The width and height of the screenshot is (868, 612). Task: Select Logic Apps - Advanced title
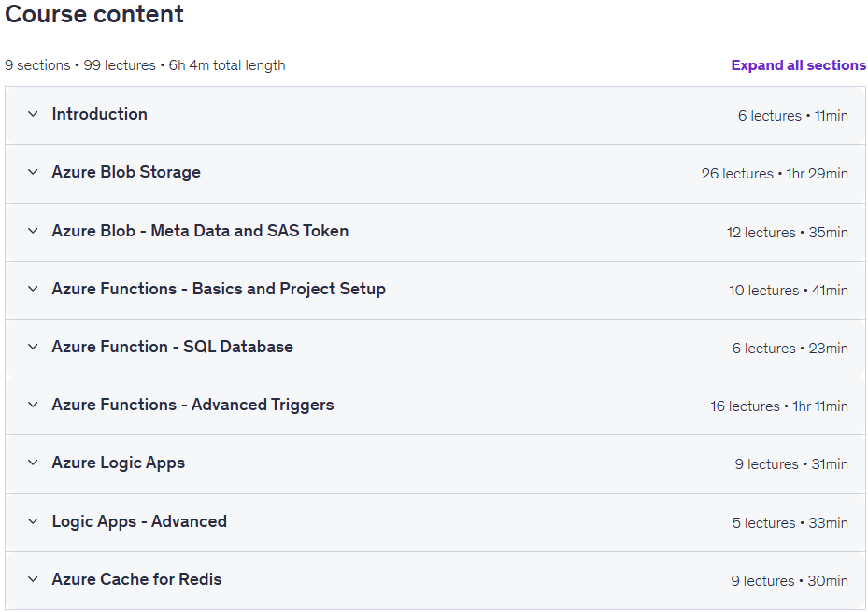[x=139, y=521]
